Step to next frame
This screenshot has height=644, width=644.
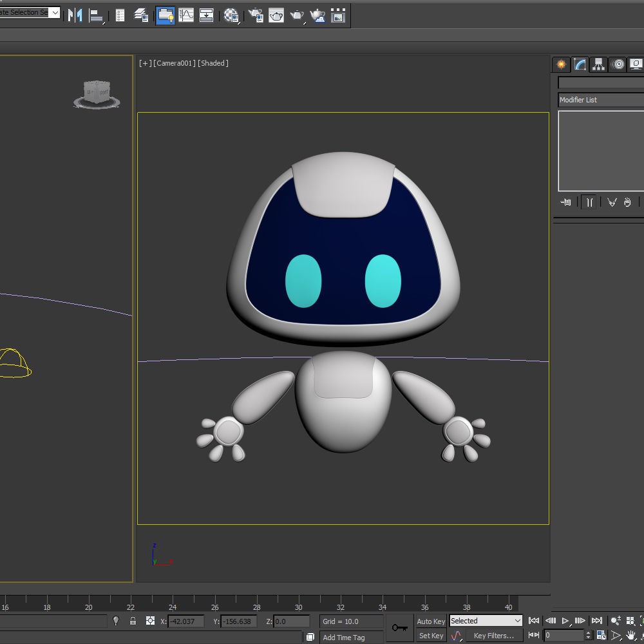(580, 621)
